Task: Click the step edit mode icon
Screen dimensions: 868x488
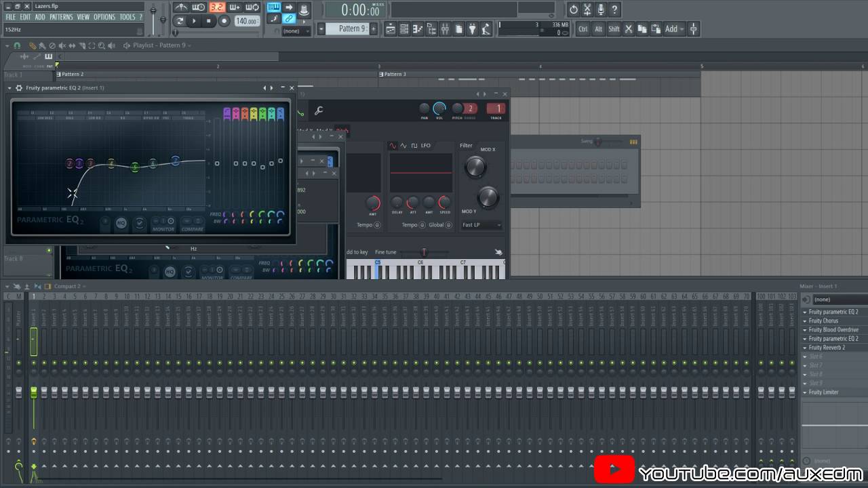Action: click(x=273, y=19)
